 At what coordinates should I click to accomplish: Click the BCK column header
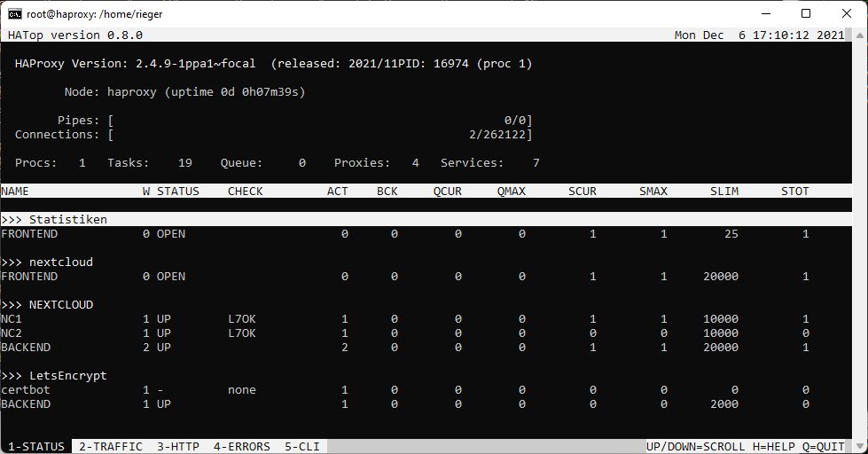(387, 191)
